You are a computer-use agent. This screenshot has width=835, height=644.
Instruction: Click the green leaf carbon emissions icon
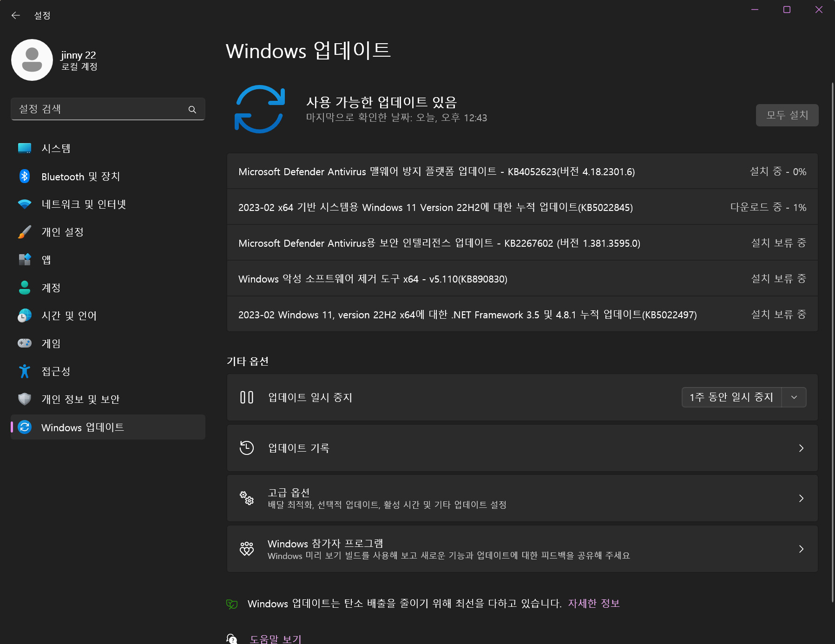tap(232, 604)
